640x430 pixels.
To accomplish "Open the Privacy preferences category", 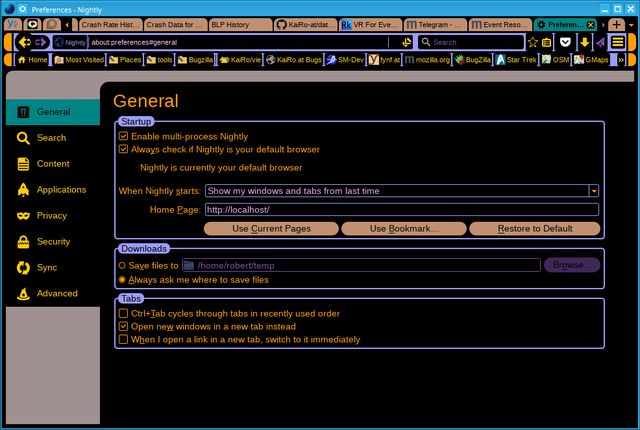I will pyautogui.click(x=52, y=215).
